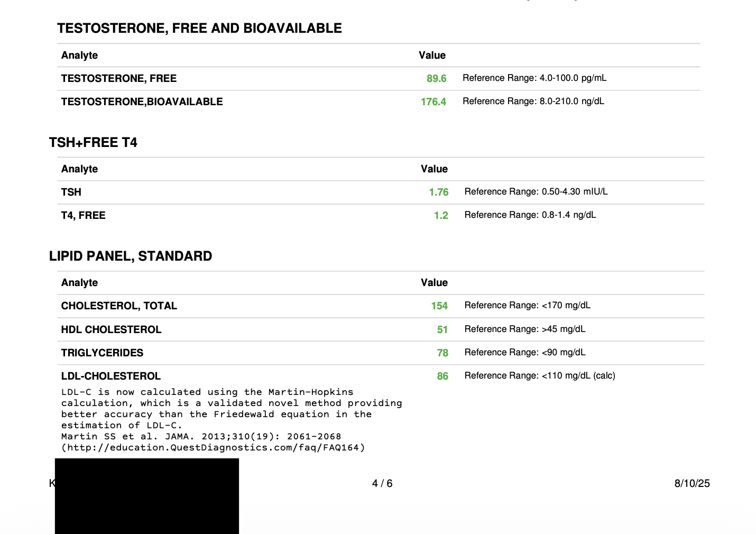The width and height of the screenshot is (756, 534).
Task: Click the "HDL CHOLESTEROL" analyte label
Action: pos(111,329)
